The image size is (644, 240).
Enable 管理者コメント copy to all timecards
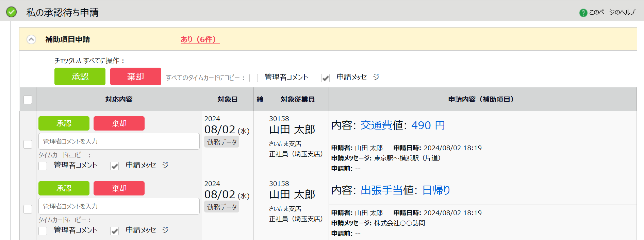(253, 78)
